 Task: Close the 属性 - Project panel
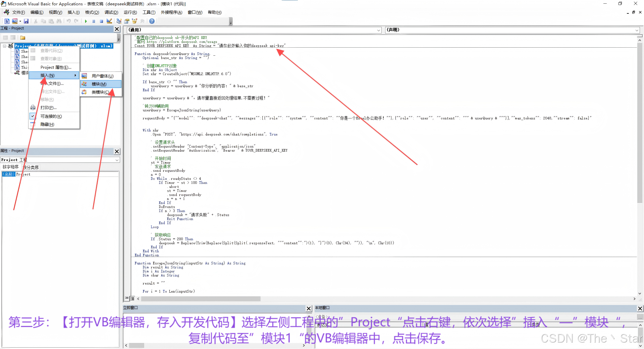pyautogui.click(x=117, y=151)
